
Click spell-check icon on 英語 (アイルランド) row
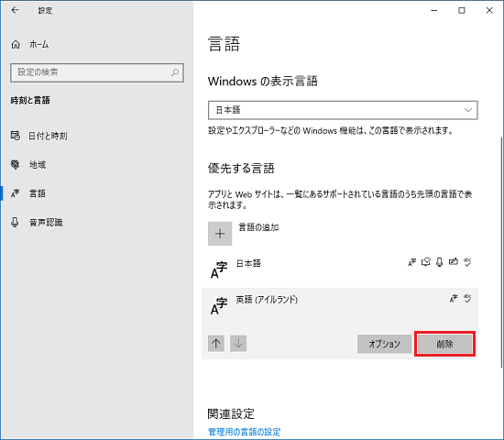point(467,299)
